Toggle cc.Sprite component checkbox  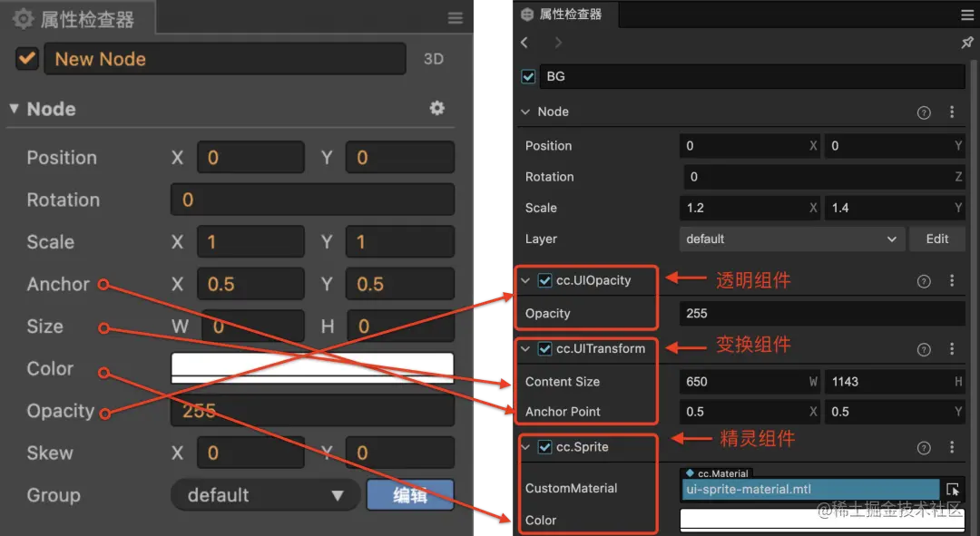coord(545,447)
